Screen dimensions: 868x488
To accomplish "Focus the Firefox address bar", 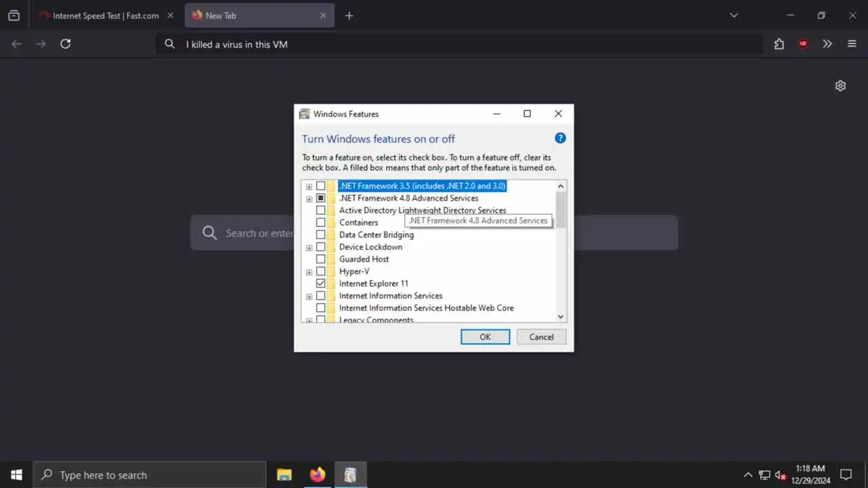I will pyautogui.click(x=459, y=44).
